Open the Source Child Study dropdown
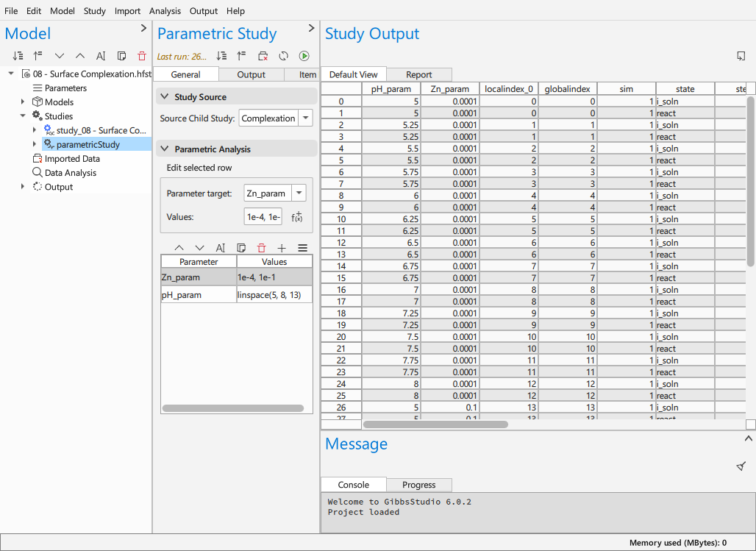This screenshot has height=551, width=756. [x=306, y=118]
